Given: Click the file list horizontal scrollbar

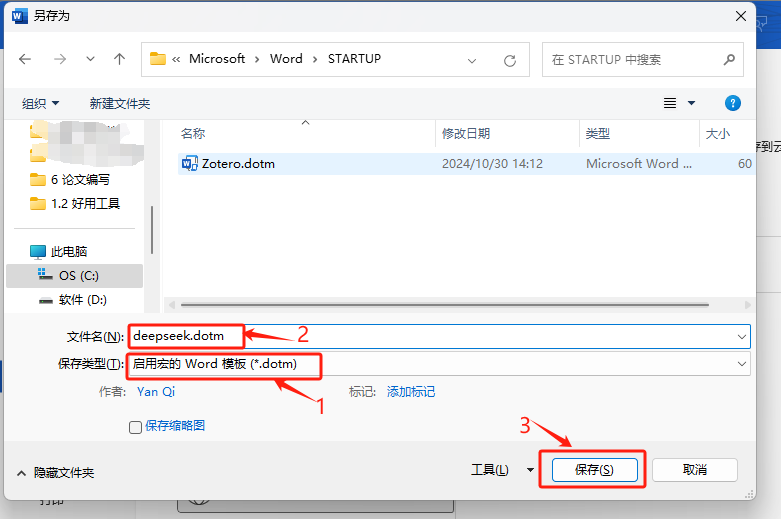Looking at the screenshot, I should (x=444, y=304).
